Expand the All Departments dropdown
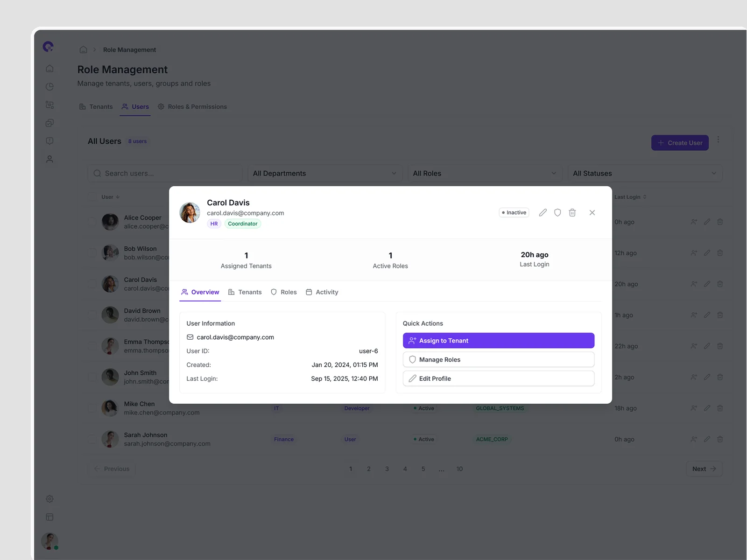747x560 pixels. coord(324,174)
